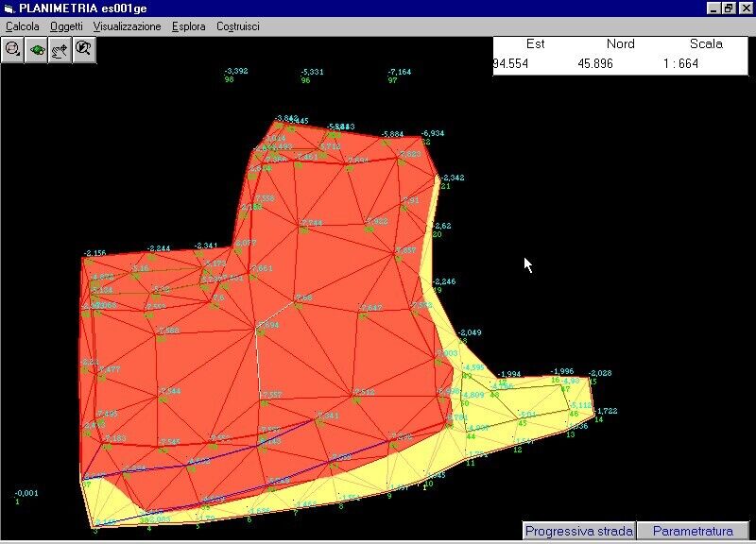Open the Visualizzazione menu
Viewport: 756px width, 544px height.
128,26
